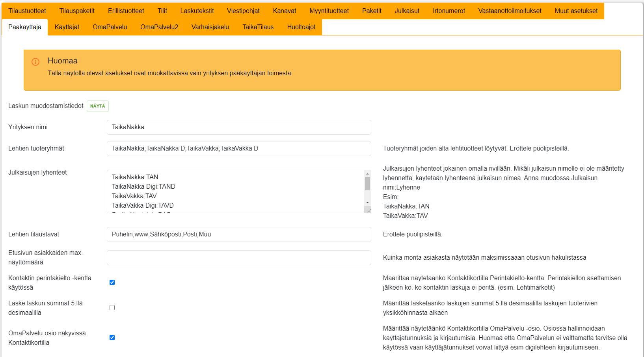Switch to the Myyntituotteet tab

pos(329,11)
